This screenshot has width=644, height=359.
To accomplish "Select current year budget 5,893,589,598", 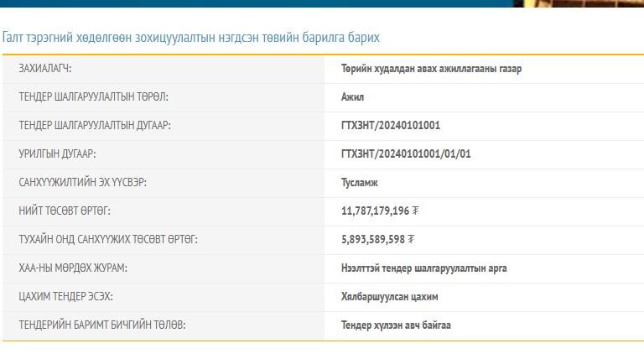I will coord(372,240).
